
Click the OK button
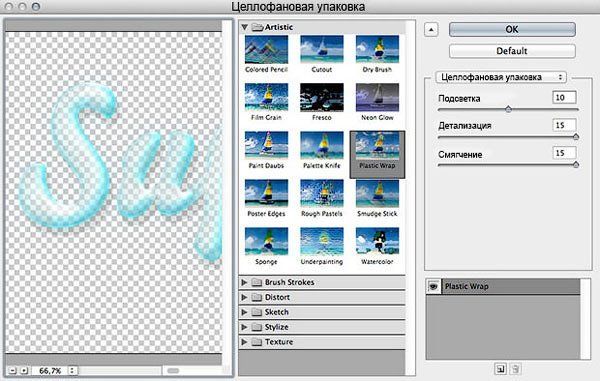pos(512,29)
